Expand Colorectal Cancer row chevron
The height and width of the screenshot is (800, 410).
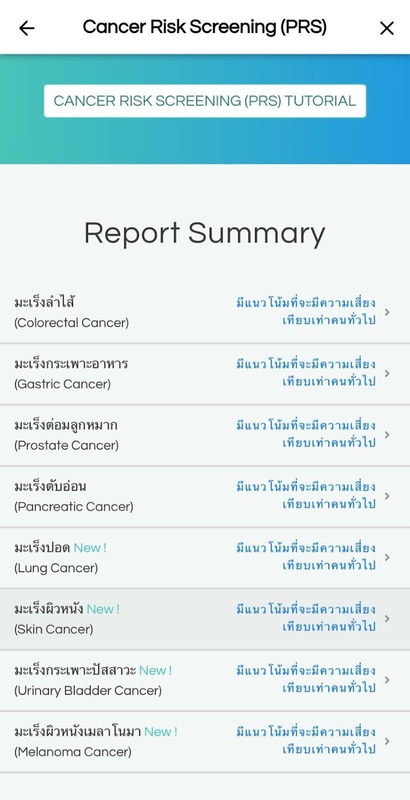pyautogui.click(x=387, y=312)
